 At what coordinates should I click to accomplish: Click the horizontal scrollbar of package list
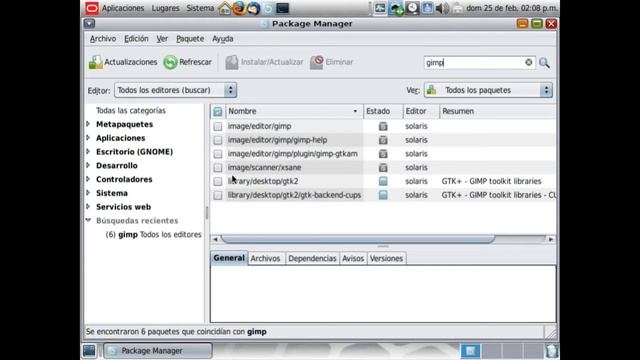point(358,239)
